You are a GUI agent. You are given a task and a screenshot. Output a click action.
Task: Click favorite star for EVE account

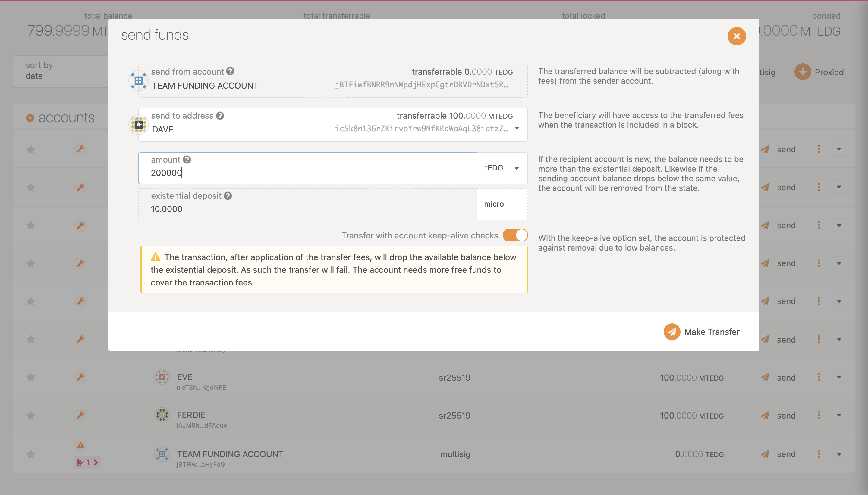tap(31, 377)
